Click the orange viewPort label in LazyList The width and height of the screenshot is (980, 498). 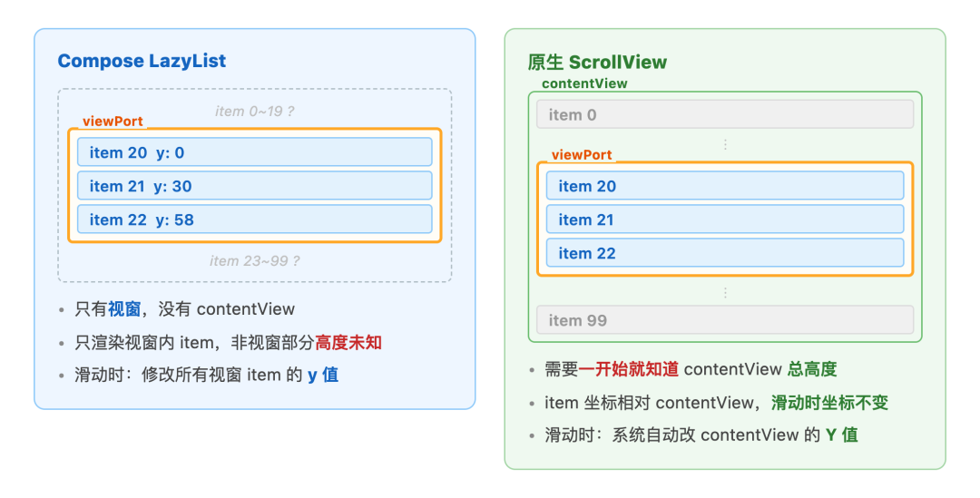tap(113, 122)
